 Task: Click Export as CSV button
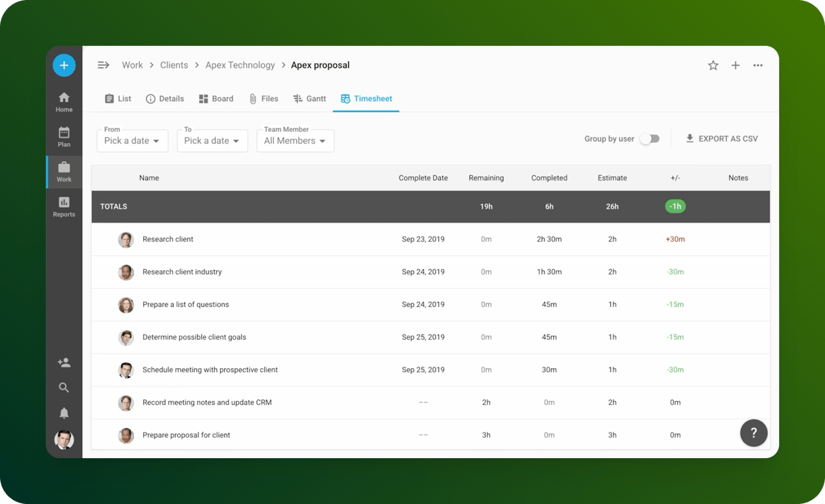point(721,138)
